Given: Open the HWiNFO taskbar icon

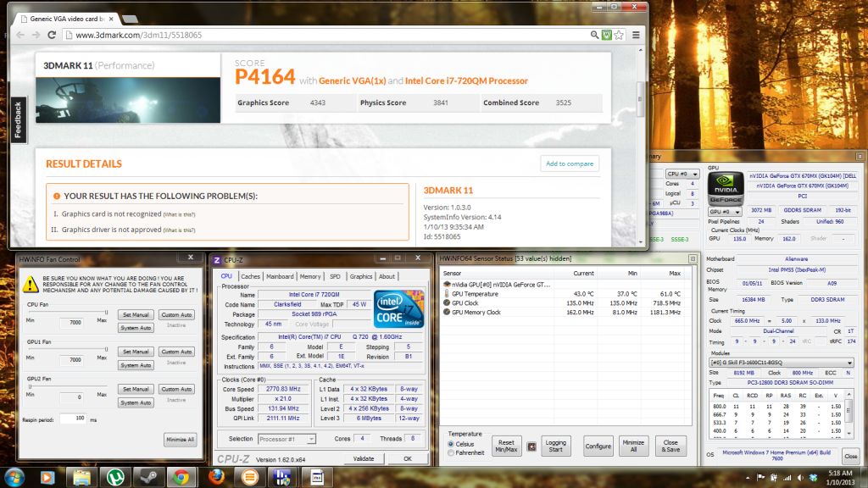Looking at the screenshot, I should pyautogui.click(x=282, y=477).
